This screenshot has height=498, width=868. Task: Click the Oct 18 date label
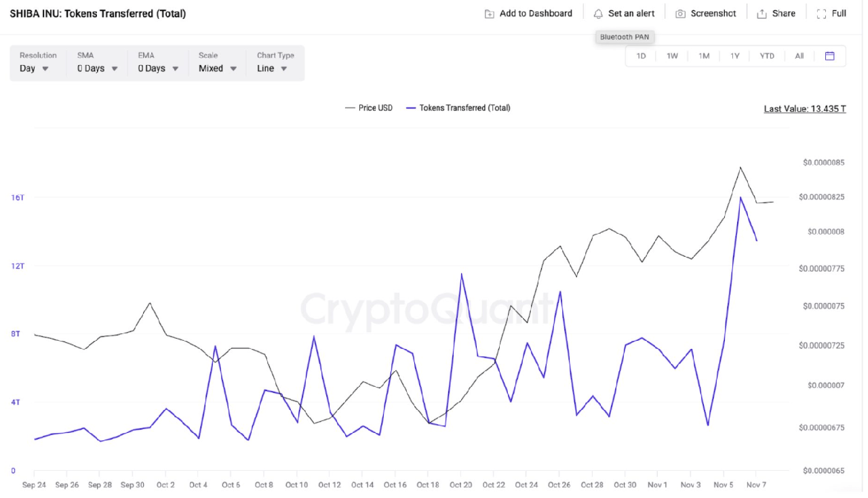pyautogui.click(x=428, y=485)
